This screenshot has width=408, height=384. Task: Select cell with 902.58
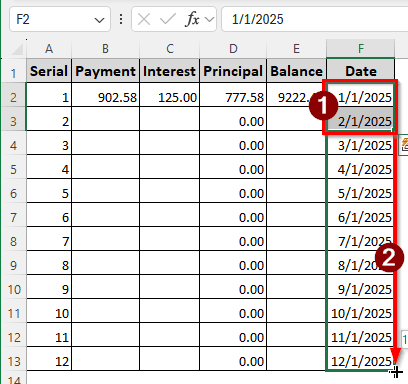pyautogui.click(x=106, y=95)
